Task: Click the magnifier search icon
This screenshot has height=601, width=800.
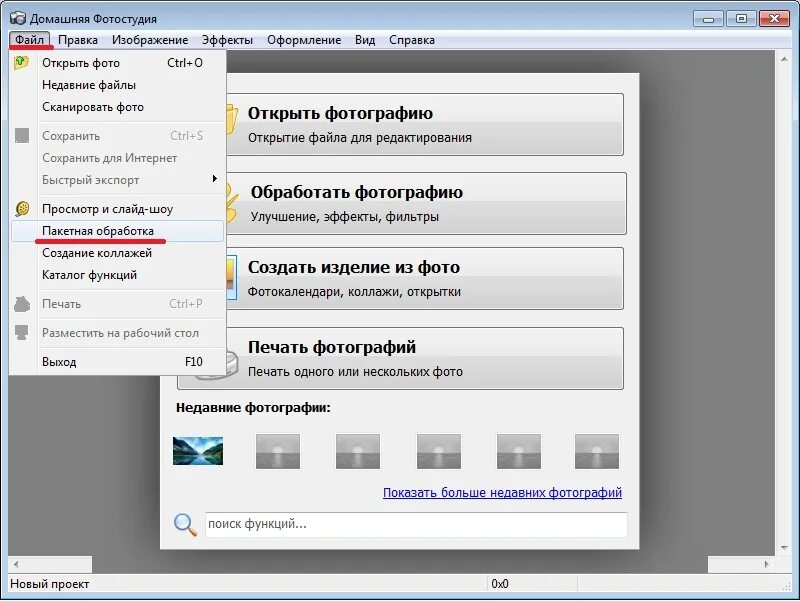Action: point(185,524)
